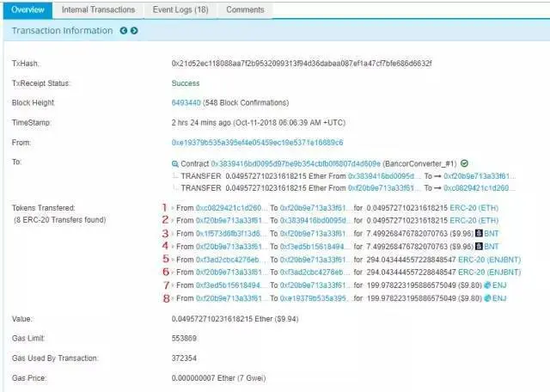Screen dimensions: 550x392
Task: Open BNT token link from 0x1f573d6fb3f13d6 row
Action: (x=492, y=233)
